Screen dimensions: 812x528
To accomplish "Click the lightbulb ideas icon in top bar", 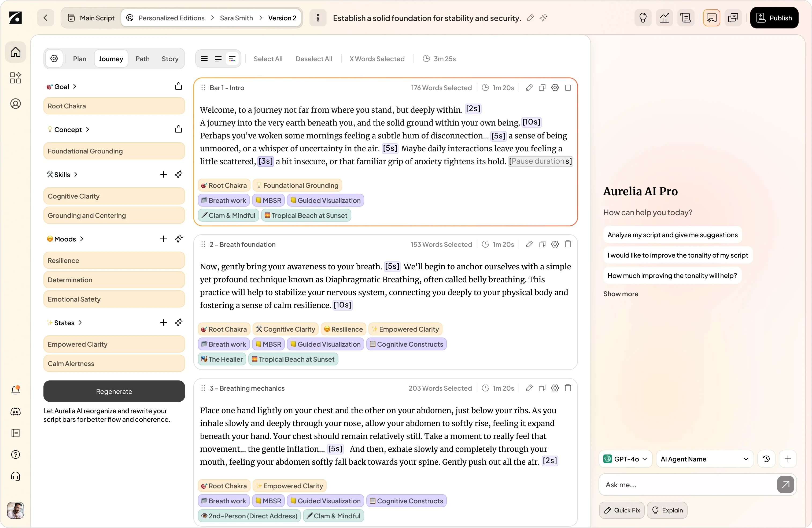I will [x=643, y=18].
